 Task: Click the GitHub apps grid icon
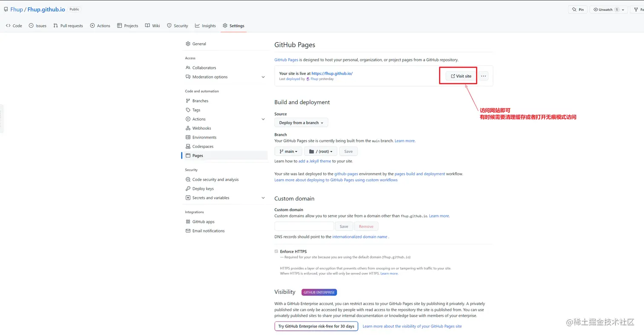coord(188,222)
